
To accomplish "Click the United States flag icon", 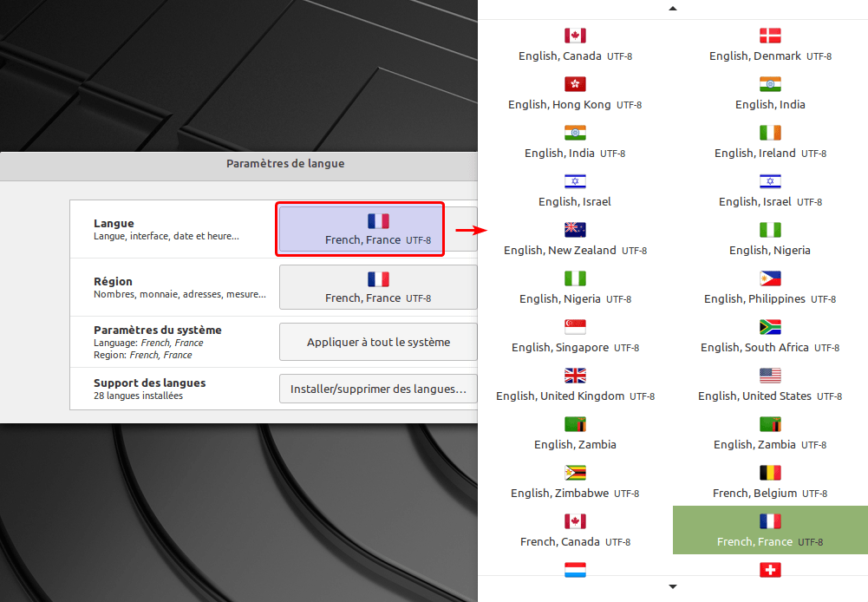I will coord(770,376).
